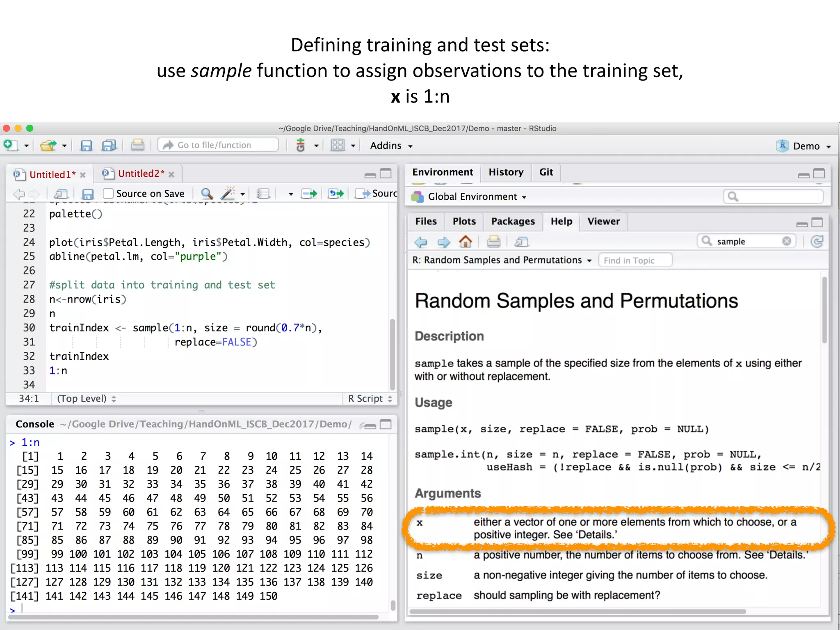
Task: Open the Help tab
Action: [561, 221]
